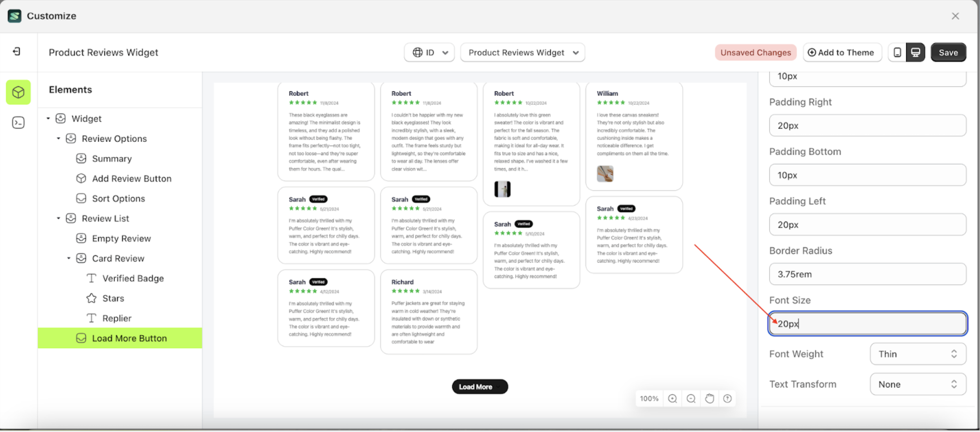
Task: Select the hand pan tool
Action: (x=709, y=398)
